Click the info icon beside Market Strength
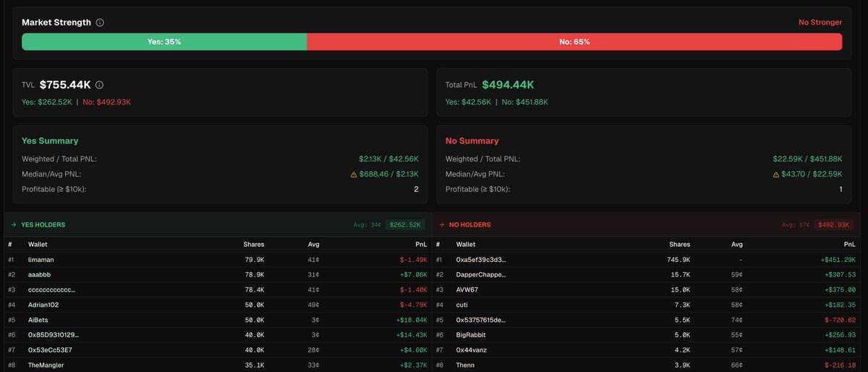The height and width of the screenshot is (372, 868). (x=100, y=22)
